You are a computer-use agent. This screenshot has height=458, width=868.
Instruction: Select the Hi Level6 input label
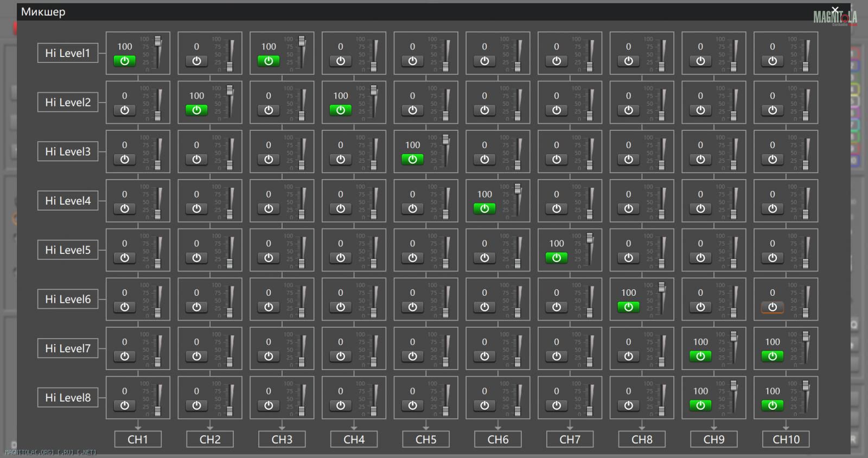click(68, 299)
